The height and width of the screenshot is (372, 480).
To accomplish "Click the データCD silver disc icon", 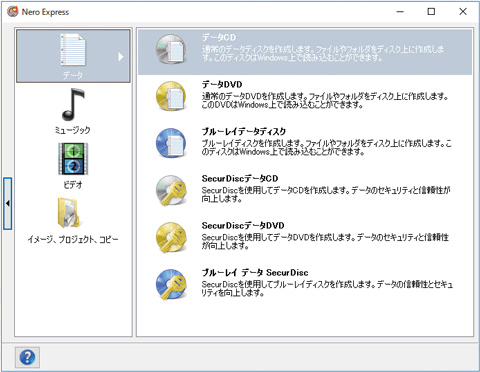I will click(171, 49).
